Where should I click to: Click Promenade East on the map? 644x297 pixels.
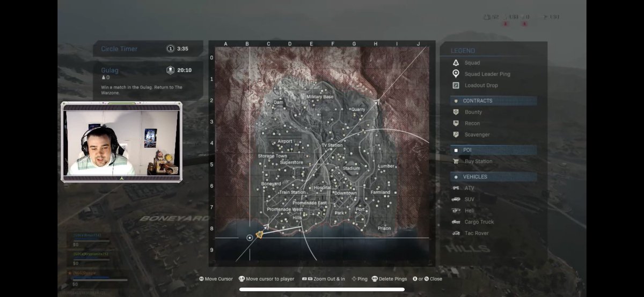click(x=310, y=203)
